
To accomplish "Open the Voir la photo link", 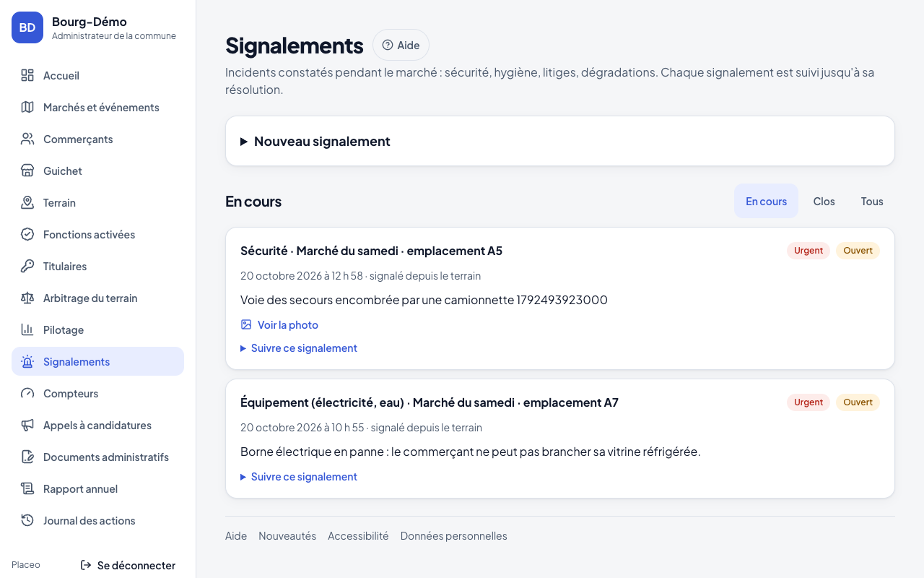I will 279,325.
